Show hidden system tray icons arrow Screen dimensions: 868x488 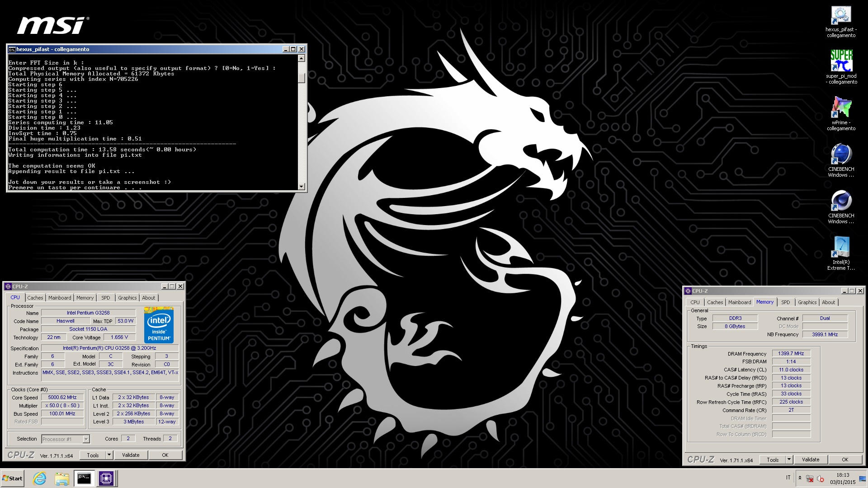[x=800, y=478]
